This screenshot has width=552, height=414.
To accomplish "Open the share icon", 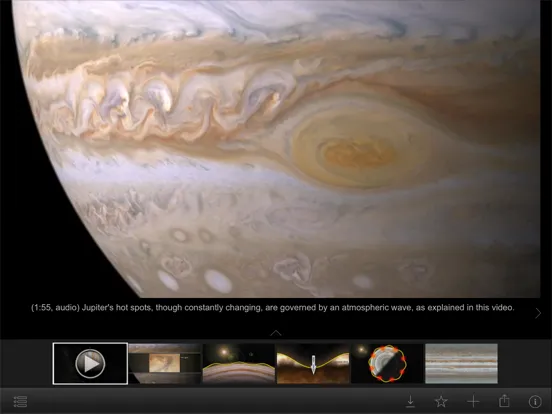I will 504,401.
